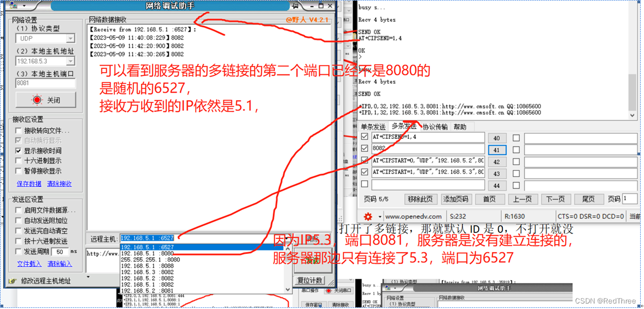Click send button 42
This screenshot has height=309, width=644.
tap(497, 162)
